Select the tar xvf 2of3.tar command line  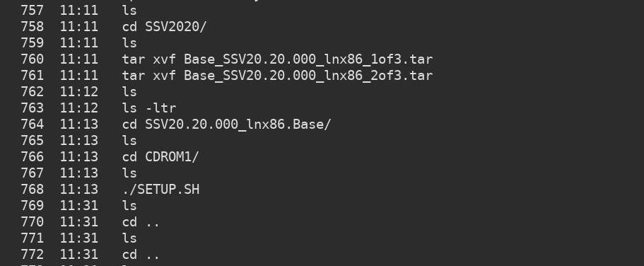[277, 76]
